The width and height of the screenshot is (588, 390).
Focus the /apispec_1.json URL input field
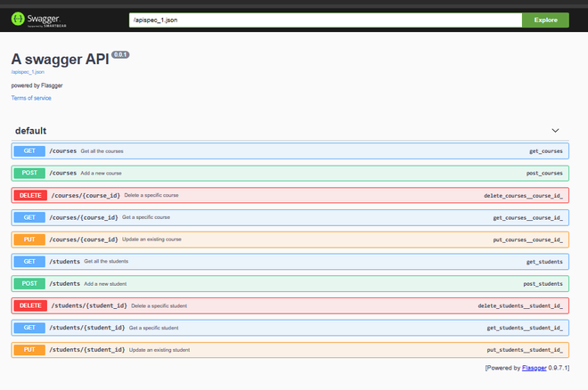coord(325,20)
